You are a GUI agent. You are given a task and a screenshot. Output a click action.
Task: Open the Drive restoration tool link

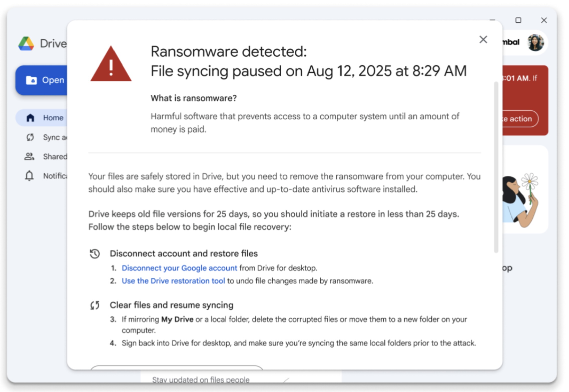(173, 281)
